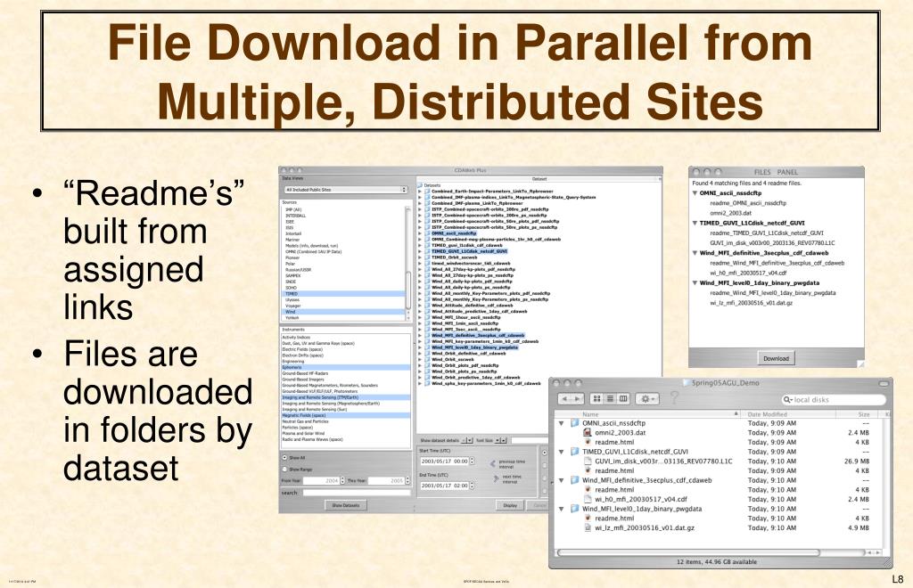Viewport: 913px width, 588px height.
Task: Click the Finder forward arrow button
Action: pyautogui.click(x=577, y=399)
